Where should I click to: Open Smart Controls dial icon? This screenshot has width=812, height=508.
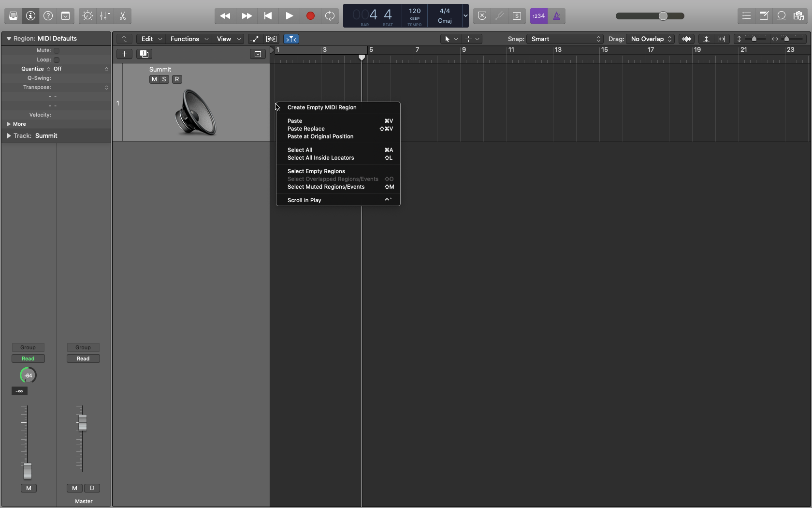(x=87, y=16)
